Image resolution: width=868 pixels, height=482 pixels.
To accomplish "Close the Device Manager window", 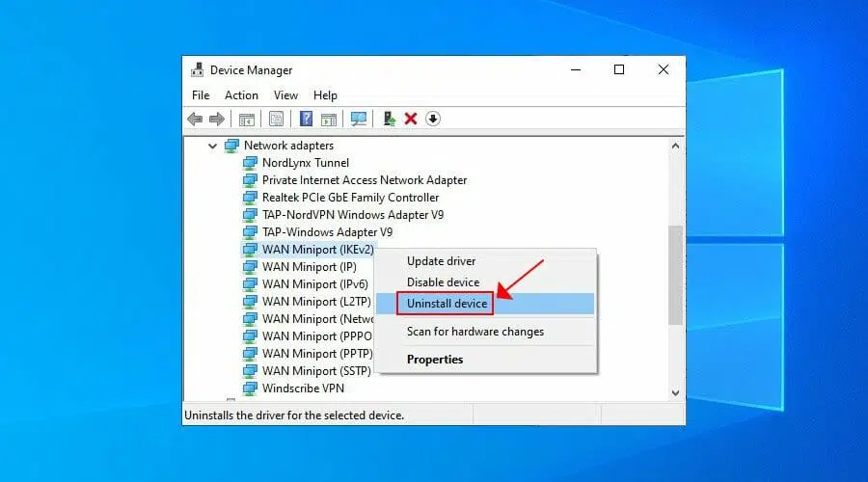I will pos(664,69).
